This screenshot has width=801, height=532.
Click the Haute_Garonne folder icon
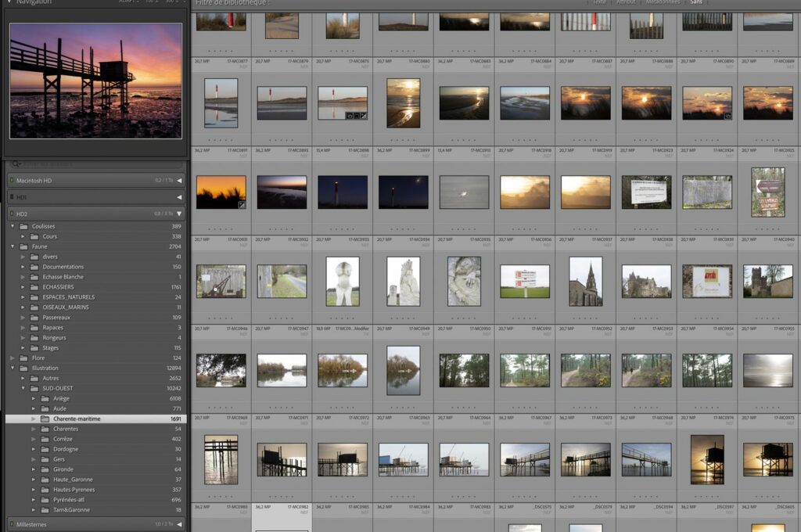tap(45, 480)
